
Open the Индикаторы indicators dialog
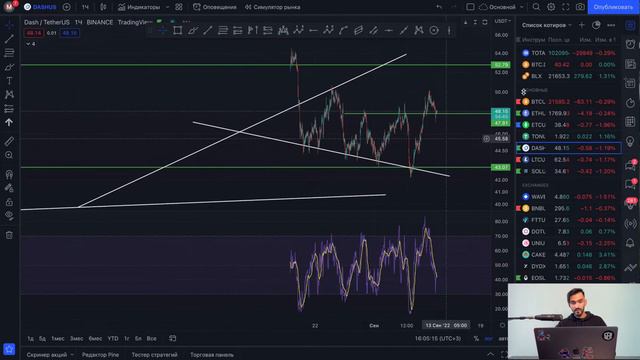point(139,7)
